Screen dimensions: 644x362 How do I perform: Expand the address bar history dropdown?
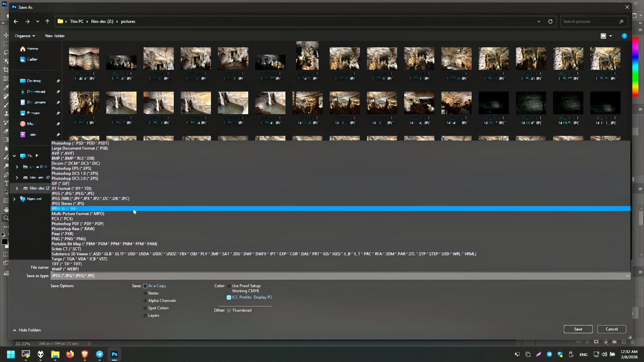(x=539, y=21)
